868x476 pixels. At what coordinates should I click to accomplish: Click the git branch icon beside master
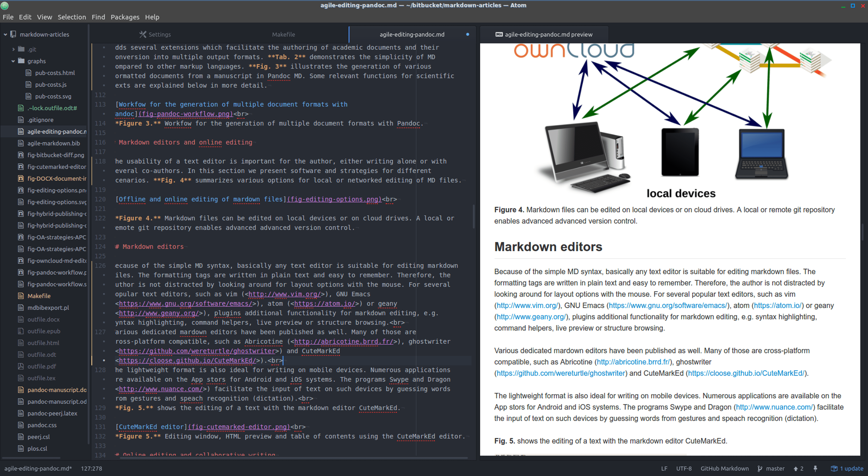760,469
